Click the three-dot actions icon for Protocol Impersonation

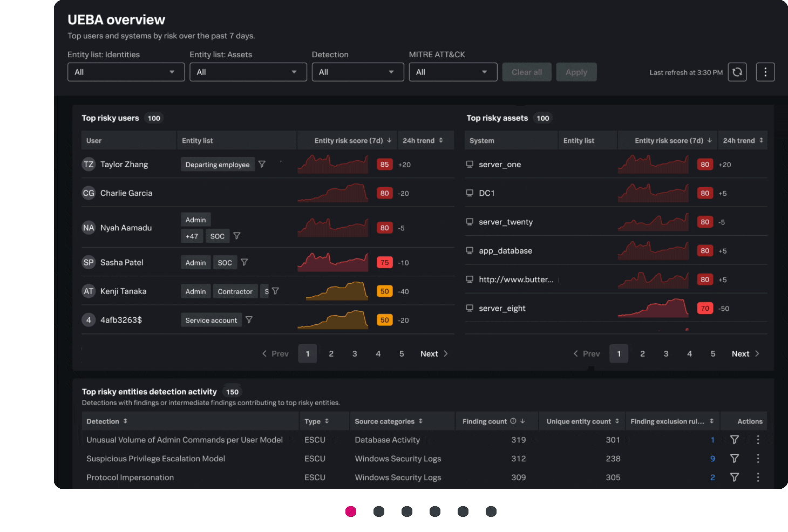click(x=758, y=477)
